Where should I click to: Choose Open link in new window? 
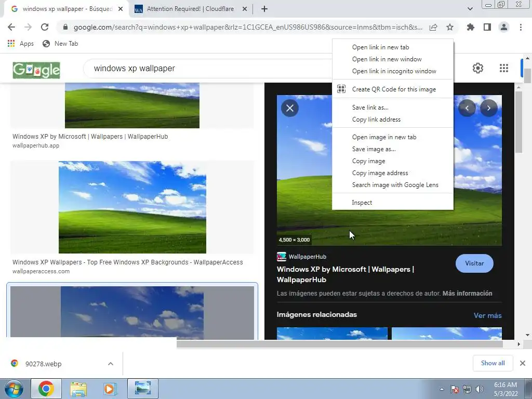click(393, 59)
